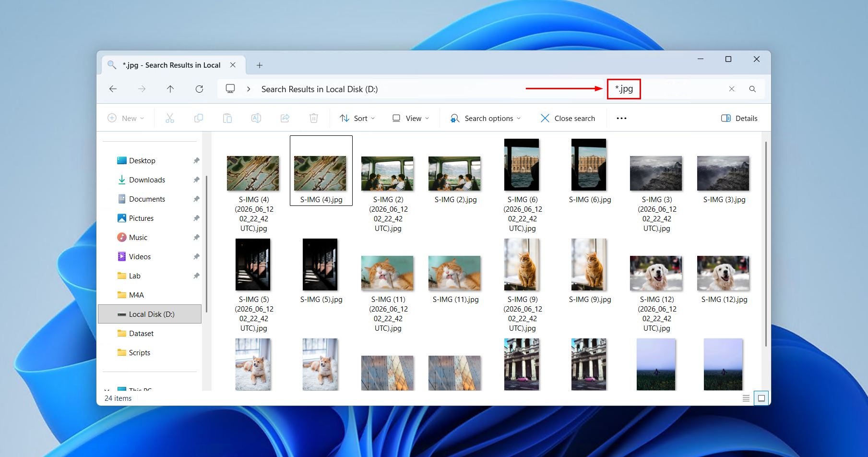Click the file list vertical scrollbar

point(765,244)
